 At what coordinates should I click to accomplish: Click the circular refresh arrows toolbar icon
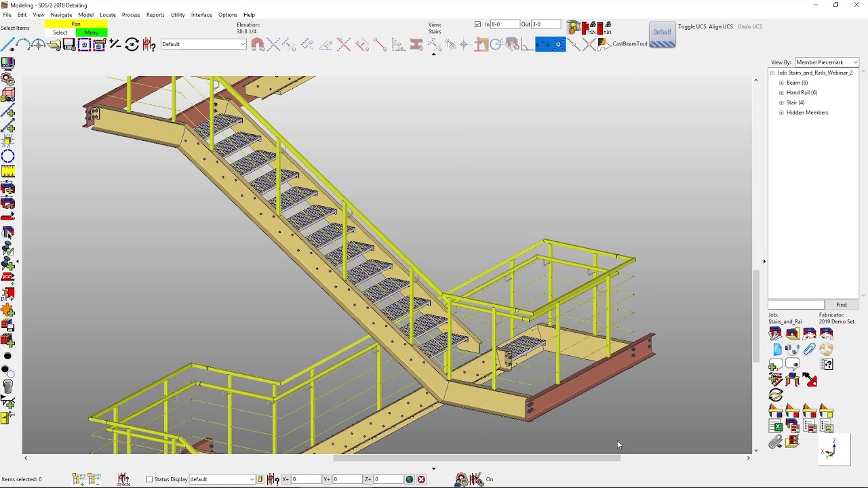132,45
